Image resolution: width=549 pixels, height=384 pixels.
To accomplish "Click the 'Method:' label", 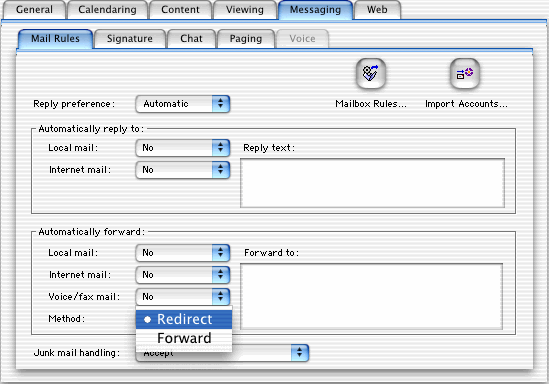I will point(67,319).
